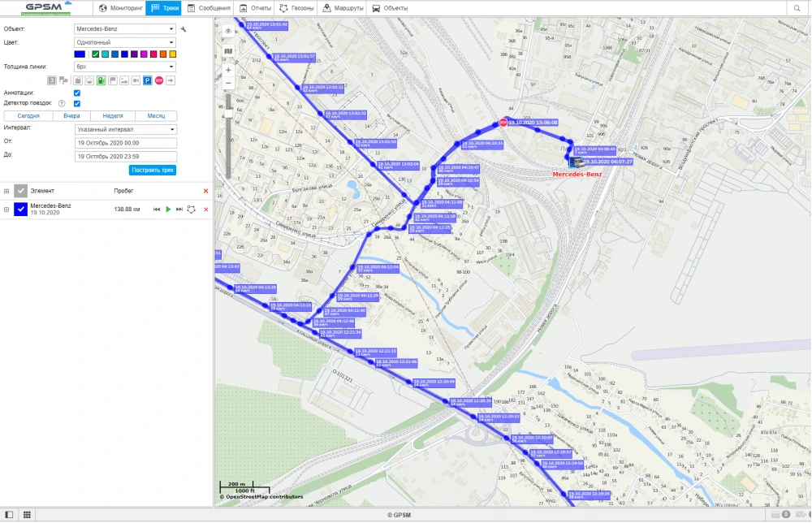
Task: Toggle the red STOP markers icon
Action: tap(159, 80)
